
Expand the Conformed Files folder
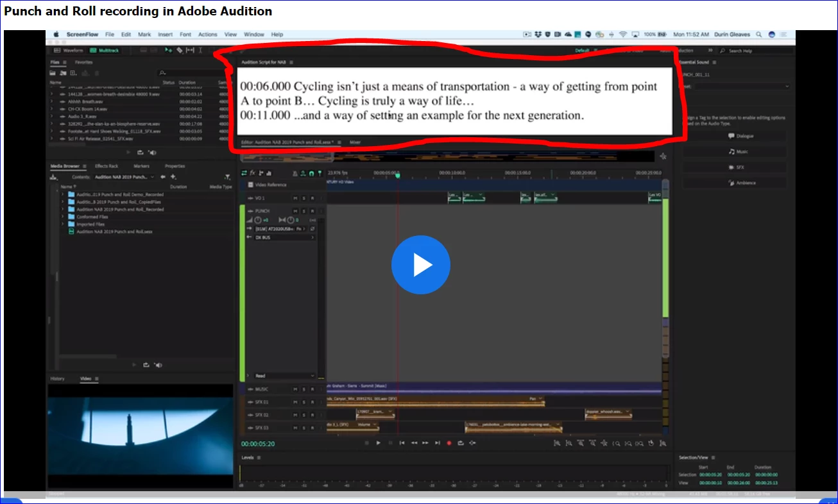(x=63, y=217)
